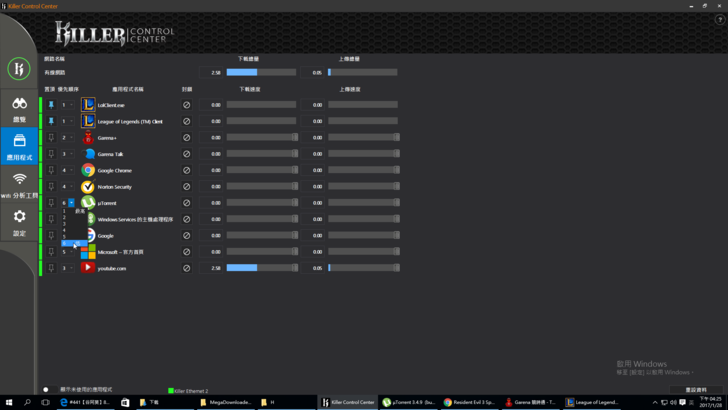Open the WiFi analyzer sidebar tab
The width and height of the screenshot is (728, 410).
click(19, 185)
